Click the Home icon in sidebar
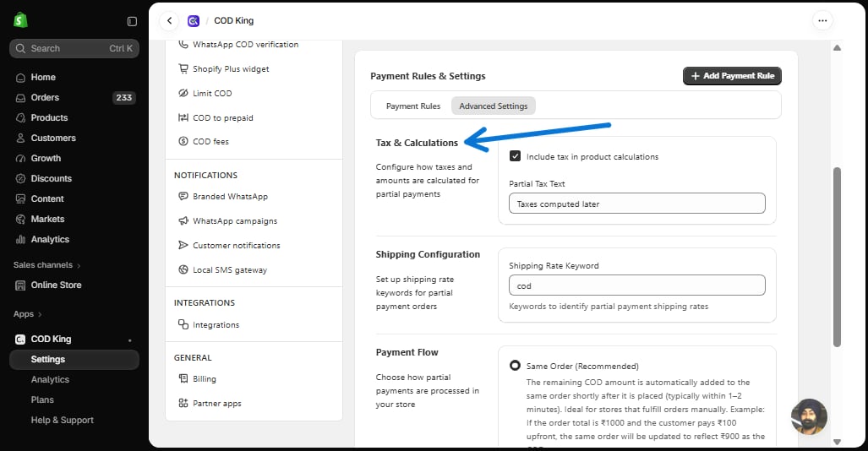The image size is (868, 451). coord(20,78)
